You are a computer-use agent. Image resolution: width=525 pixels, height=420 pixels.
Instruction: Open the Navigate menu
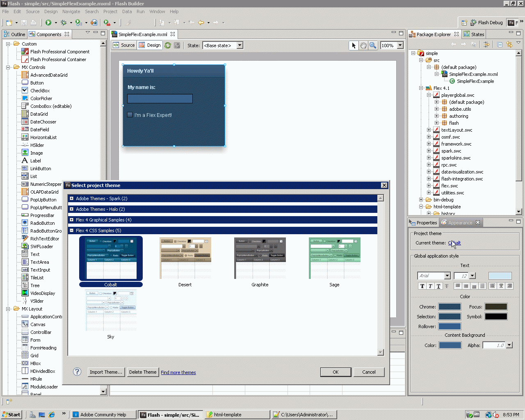pos(71,11)
